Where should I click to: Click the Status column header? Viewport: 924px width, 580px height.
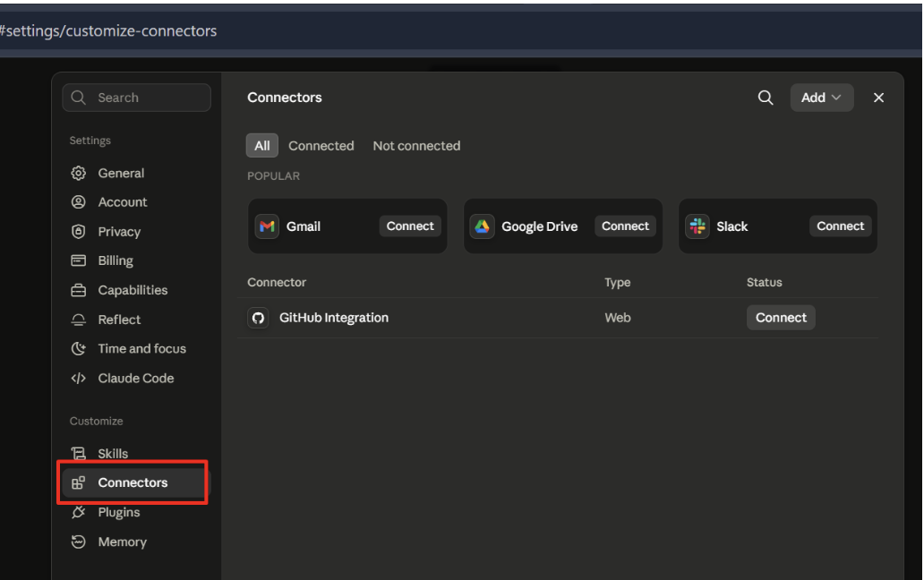coord(765,282)
